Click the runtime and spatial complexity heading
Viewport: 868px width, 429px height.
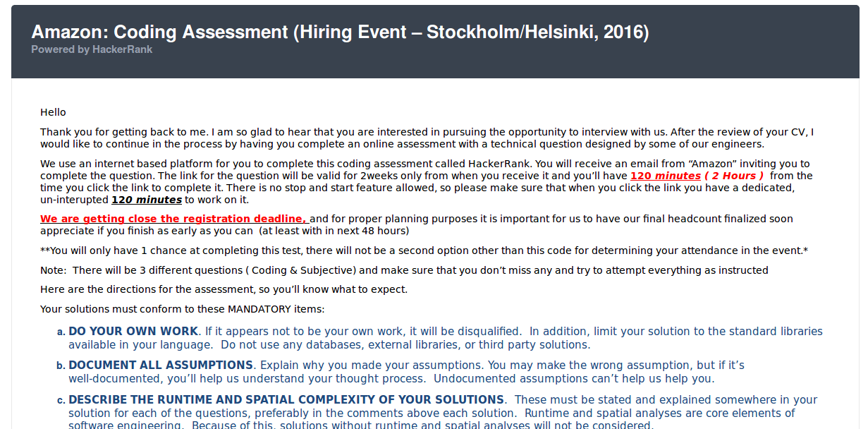(286, 399)
